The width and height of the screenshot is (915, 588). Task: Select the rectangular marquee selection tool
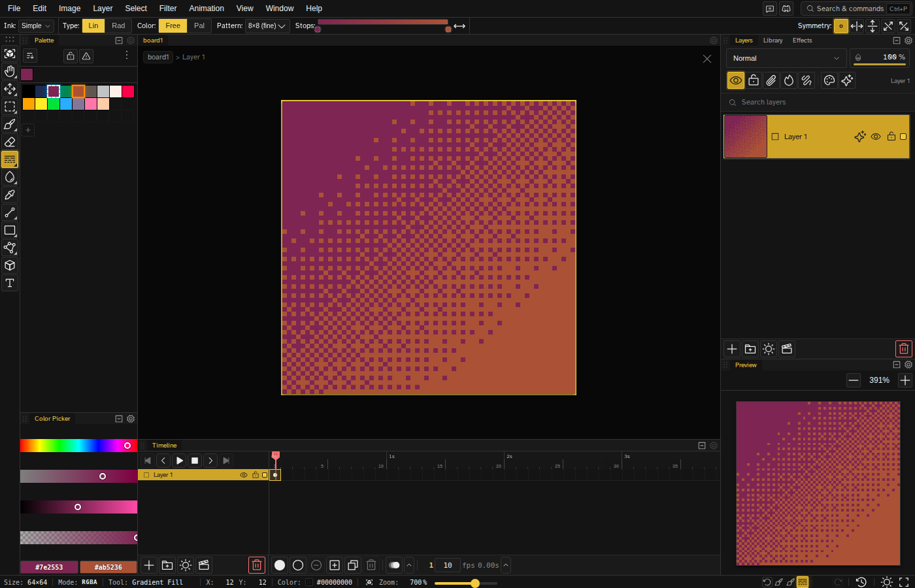coord(10,106)
